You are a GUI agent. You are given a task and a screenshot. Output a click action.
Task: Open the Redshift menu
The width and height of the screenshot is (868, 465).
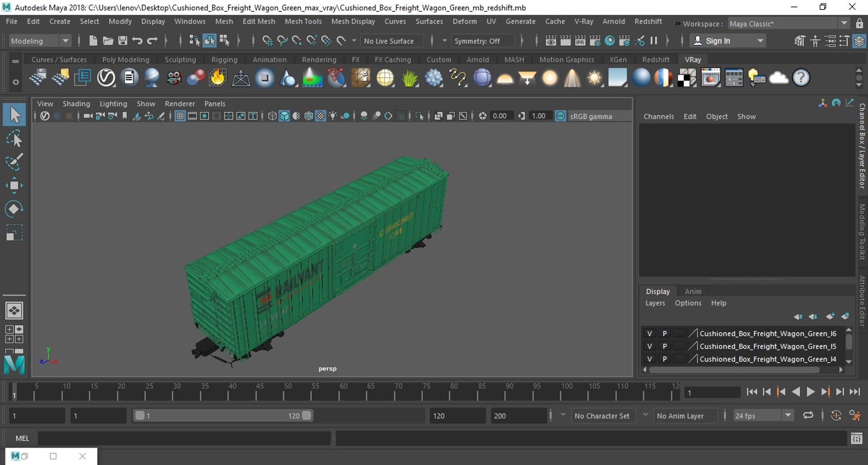click(x=648, y=21)
